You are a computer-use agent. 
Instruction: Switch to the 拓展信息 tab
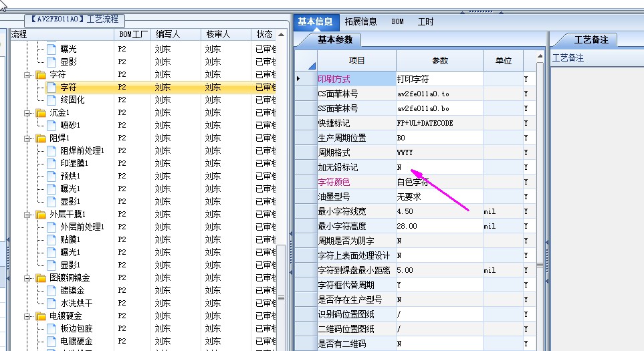360,22
